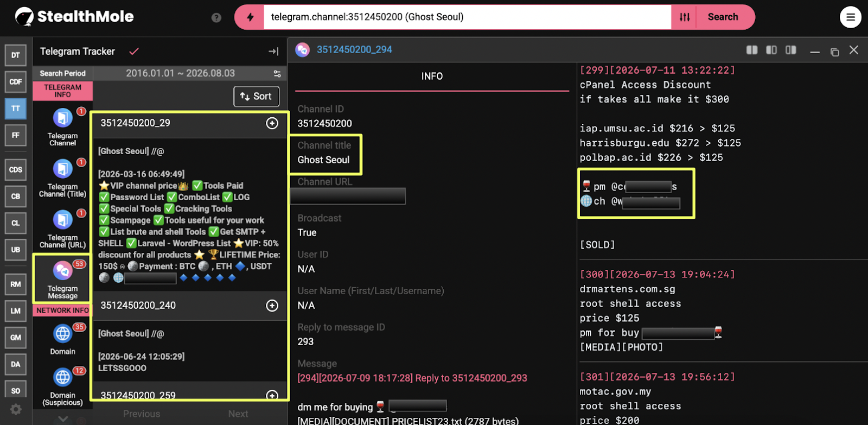This screenshot has height=425, width=868.
Task: Select the Ghost Seoul channel title value
Action: (324, 160)
